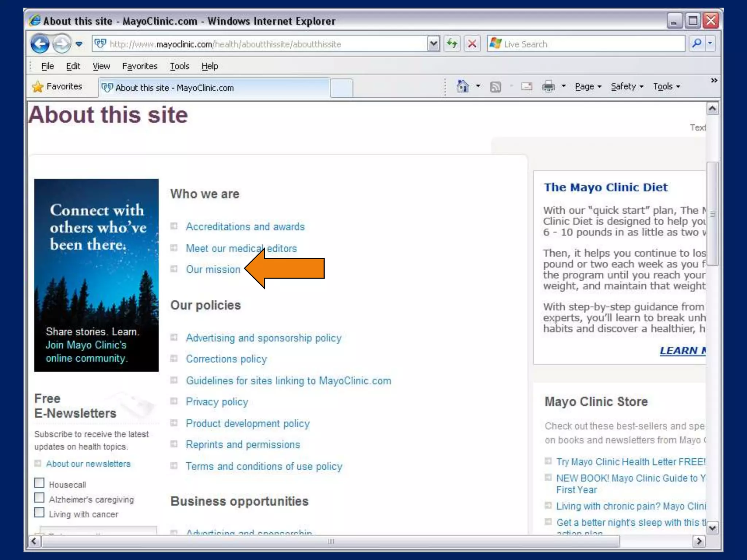The height and width of the screenshot is (560, 747).
Task: Click the browser Back arrow button
Action: [40, 44]
